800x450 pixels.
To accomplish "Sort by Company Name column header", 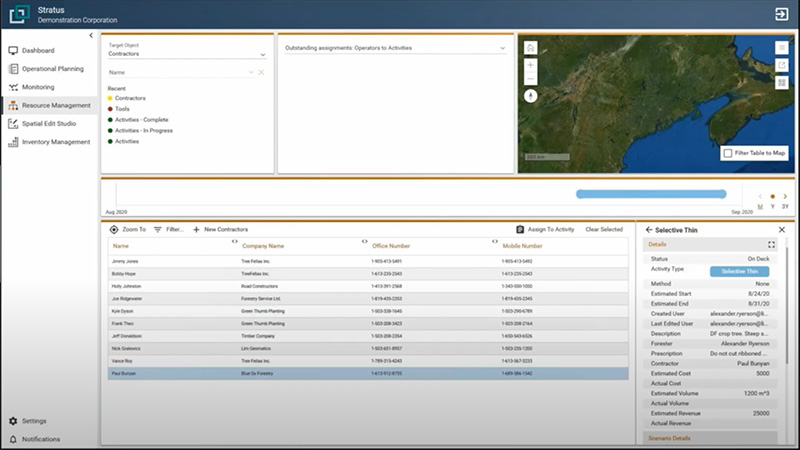I will (x=263, y=246).
